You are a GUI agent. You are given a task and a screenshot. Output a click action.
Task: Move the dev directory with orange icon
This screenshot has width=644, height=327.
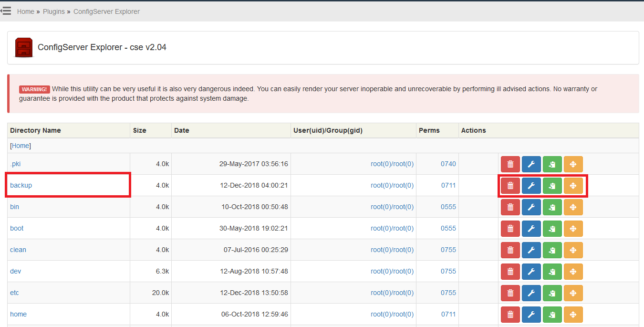573,272
